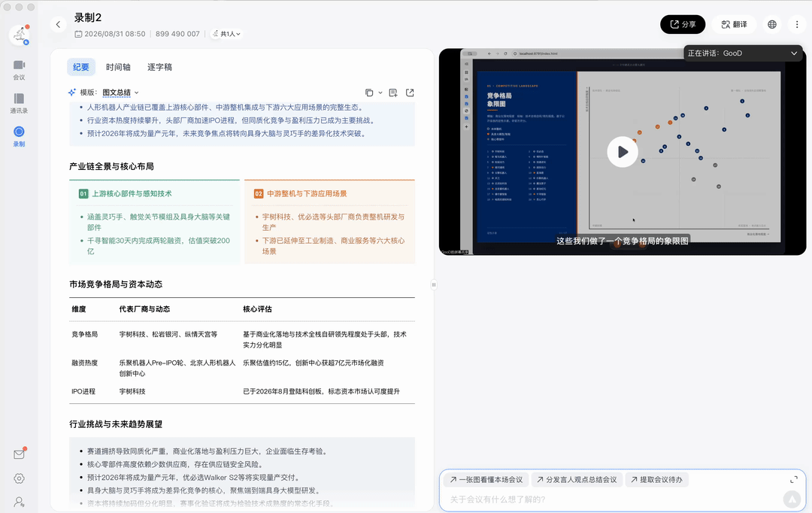Viewport: 812px width, 513px height.
Task: Click the copy summary icon
Action: [x=369, y=93]
